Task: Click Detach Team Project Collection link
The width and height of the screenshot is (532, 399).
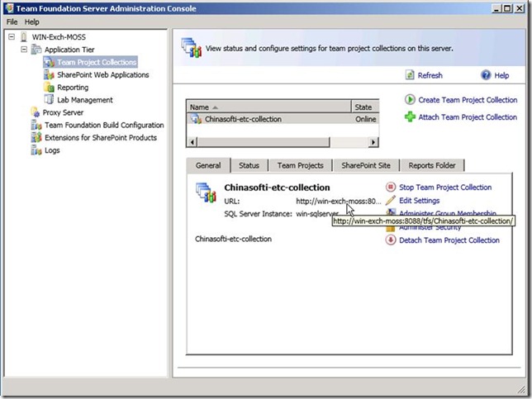Action: click(x=449, y=240)
